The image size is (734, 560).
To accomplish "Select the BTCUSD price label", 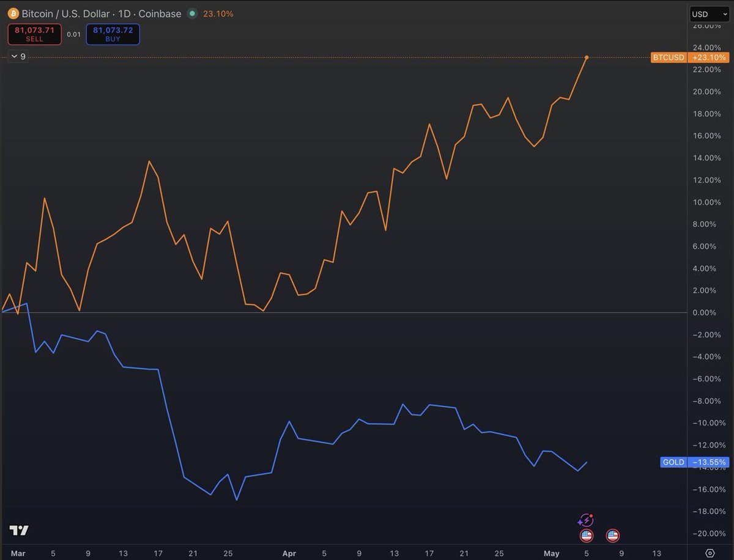I will [x=669, y=57].
